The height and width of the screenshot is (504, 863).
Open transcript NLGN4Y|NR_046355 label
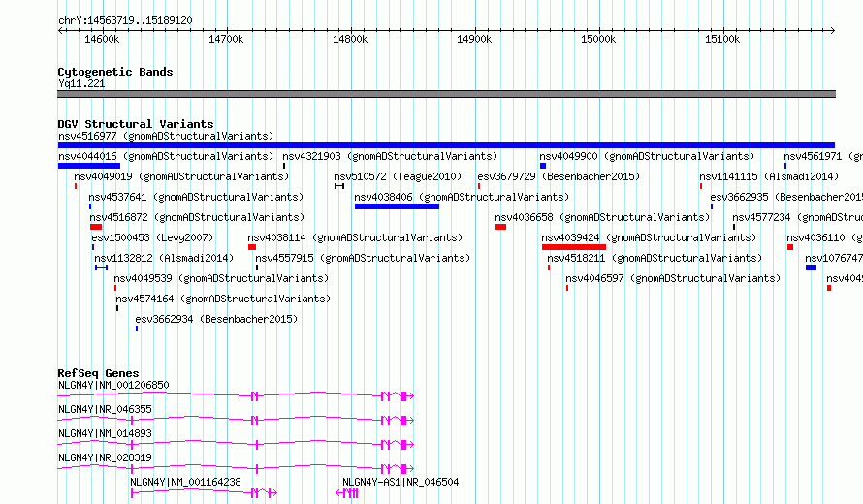(x=105, y=409)
